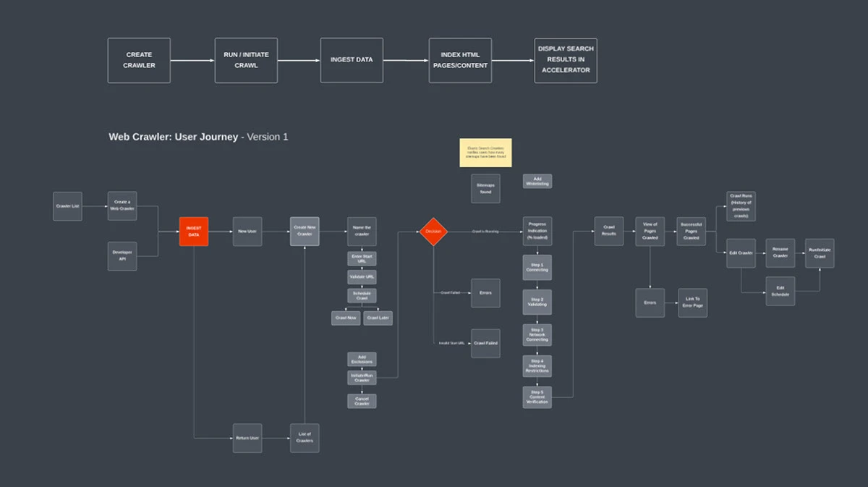Viewport: 868px width, 487px height.
Task: Click the Crawl Now node
Action: tap(346, 318)
